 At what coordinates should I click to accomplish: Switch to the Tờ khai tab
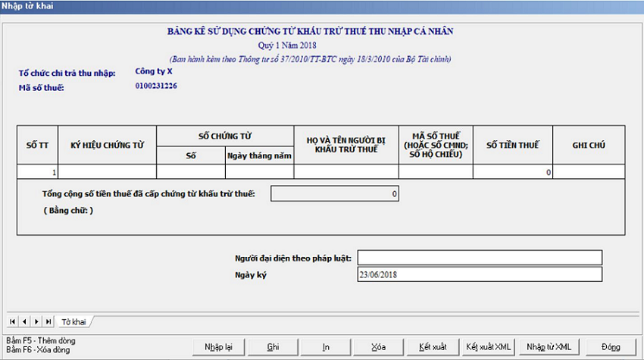[x=73, y=322]
